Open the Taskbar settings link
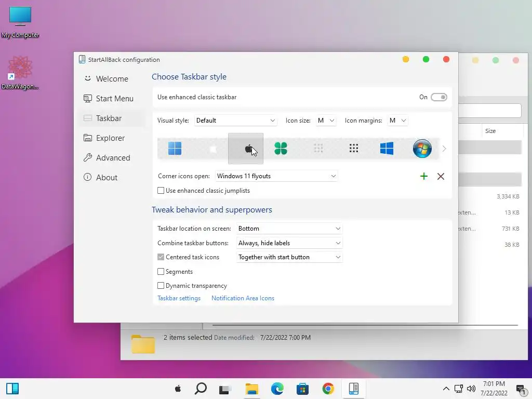Image resolution: width=532 pixels, height=399 pixels. (x=179, y=298)
